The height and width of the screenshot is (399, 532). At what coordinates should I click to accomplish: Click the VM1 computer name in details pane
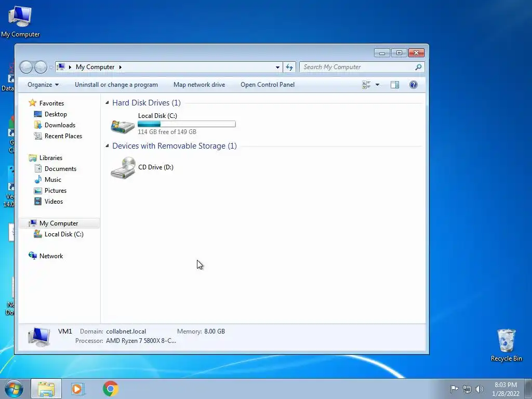65,331
